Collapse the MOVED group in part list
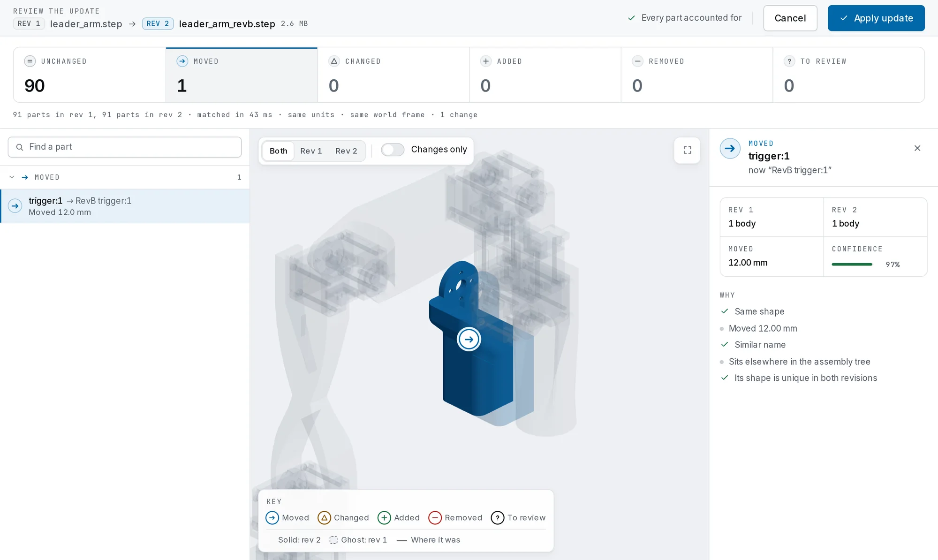938x560 pixels. coord(12,177)
